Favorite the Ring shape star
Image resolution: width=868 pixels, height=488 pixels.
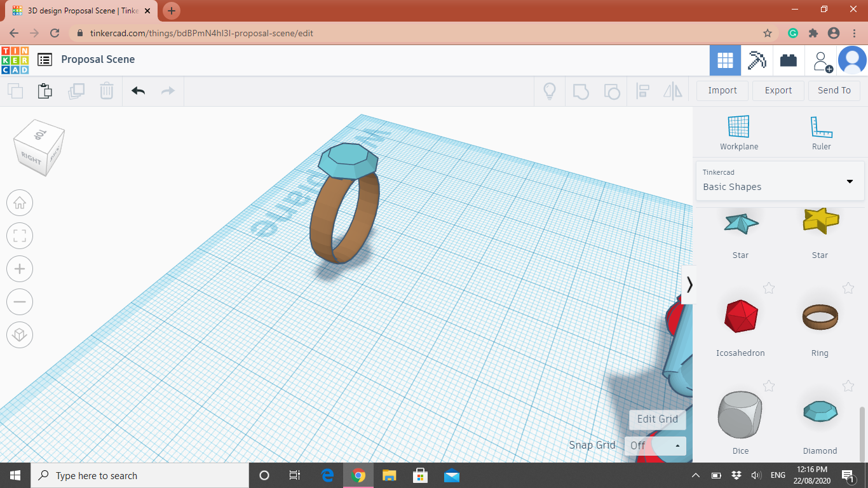(848, 288)
